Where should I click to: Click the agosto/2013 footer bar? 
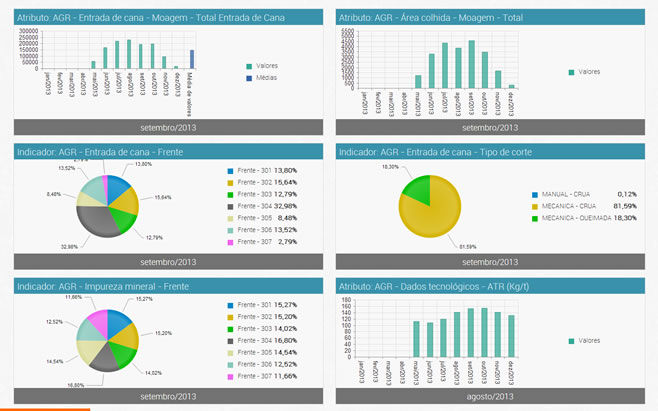click(490, 397)
